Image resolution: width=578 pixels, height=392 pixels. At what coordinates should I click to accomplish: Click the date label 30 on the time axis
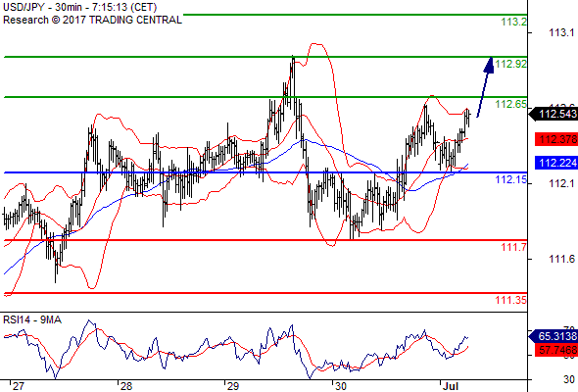(341, 386)
